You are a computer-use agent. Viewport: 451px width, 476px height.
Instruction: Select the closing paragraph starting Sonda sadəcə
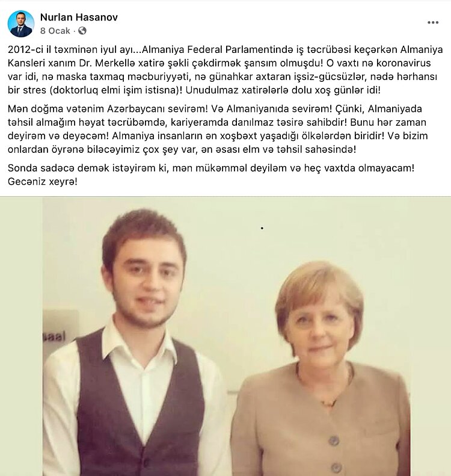[x=211, y=175]
